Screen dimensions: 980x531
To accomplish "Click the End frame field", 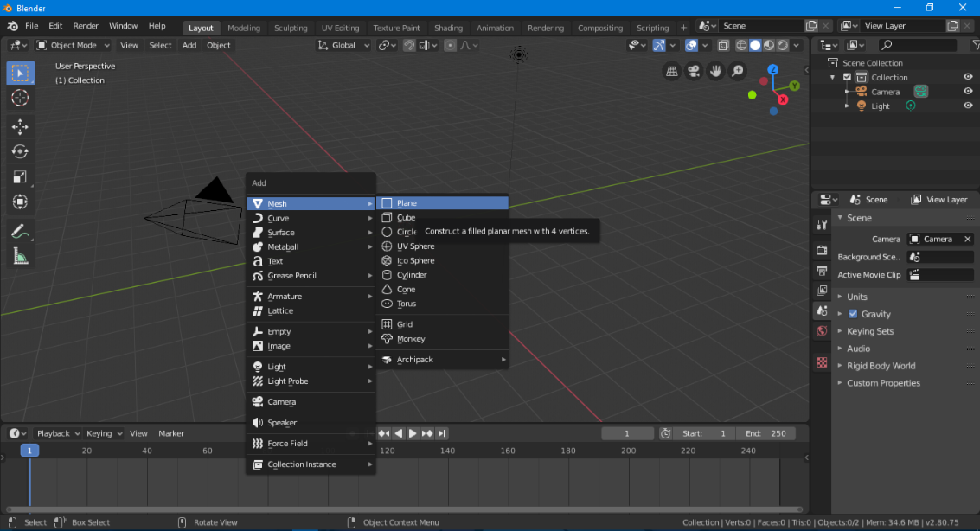I will (x=766, y=433).
